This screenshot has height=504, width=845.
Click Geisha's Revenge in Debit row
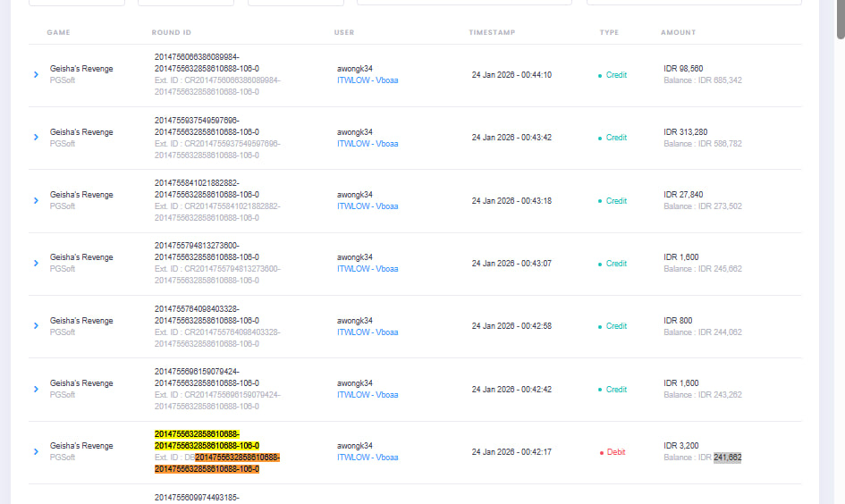coord(81,446)
